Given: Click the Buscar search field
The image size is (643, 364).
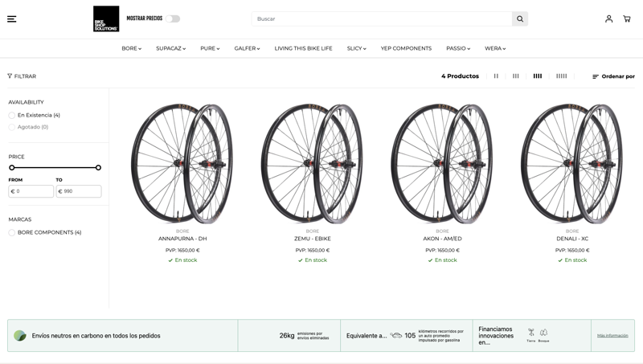Looking at the screenshot, I should point(382,18).
